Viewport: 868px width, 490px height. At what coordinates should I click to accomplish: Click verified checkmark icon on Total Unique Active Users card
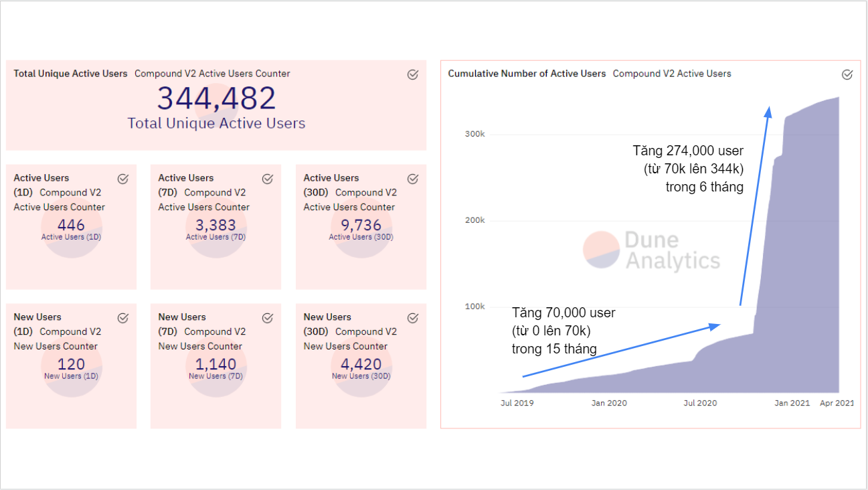pyautogui.click(x=413, y=74)
